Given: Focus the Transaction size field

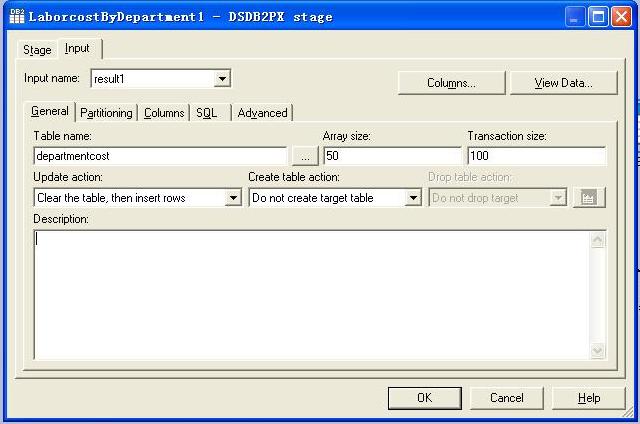Looking at the screenshot, I should click(x=537, y=156).
